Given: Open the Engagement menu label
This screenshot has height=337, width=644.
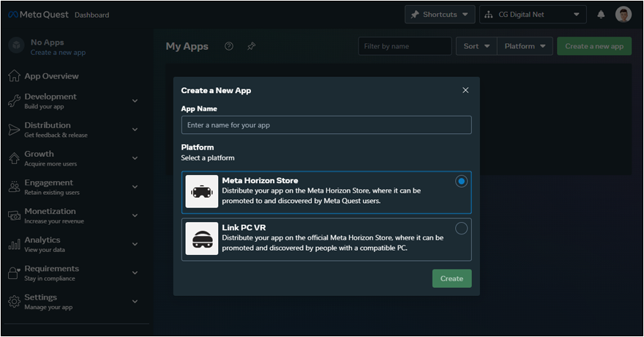Looking at the screenshot, I should [x=48, y=182].
